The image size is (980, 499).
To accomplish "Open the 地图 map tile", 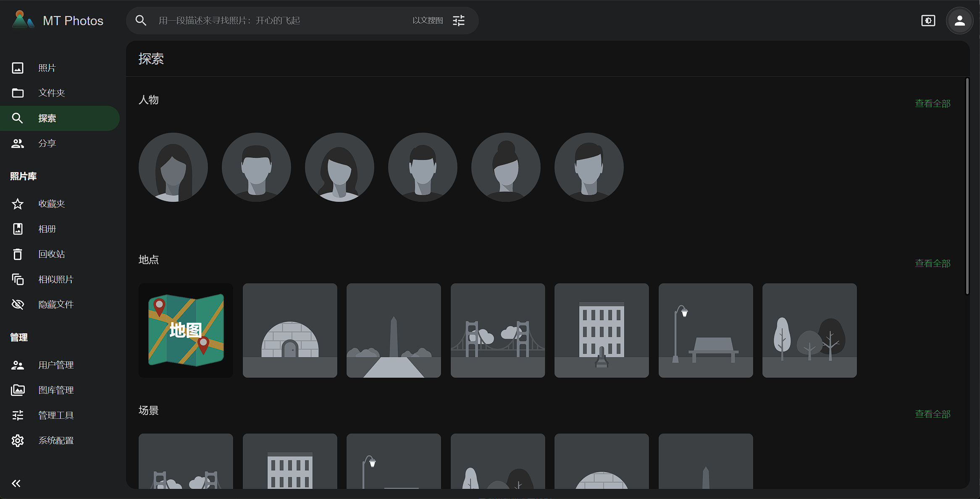I will point(186,330).
